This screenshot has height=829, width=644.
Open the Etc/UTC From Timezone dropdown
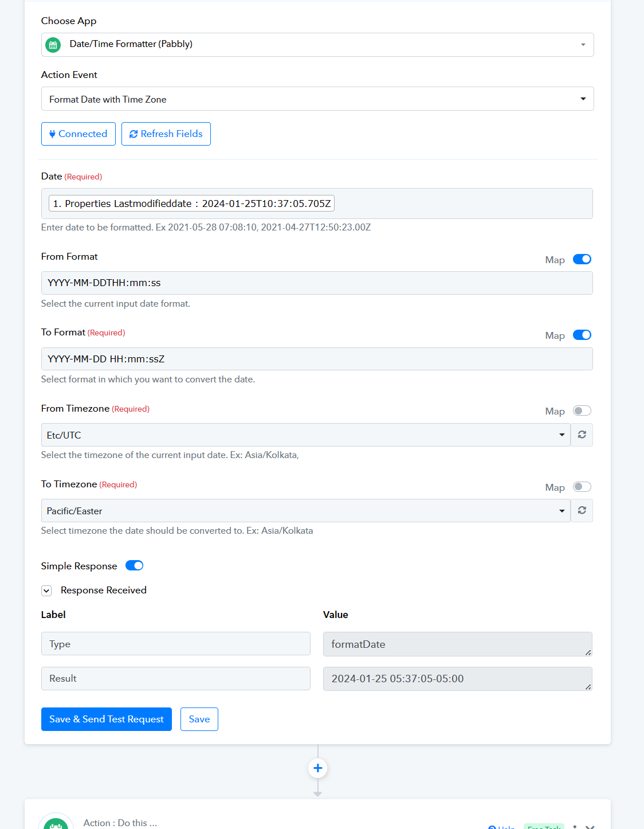[x=306, y=435]
